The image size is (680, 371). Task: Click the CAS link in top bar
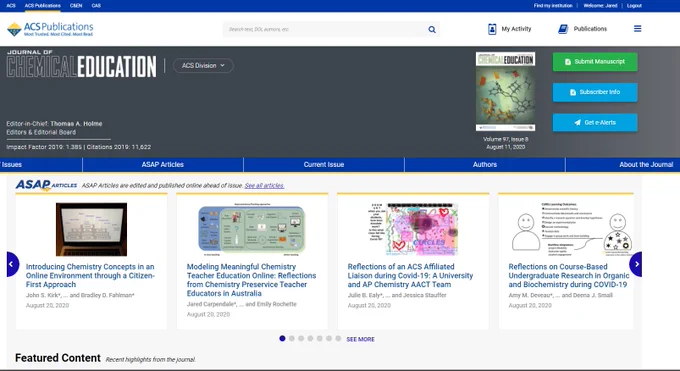tap(96, 6)
